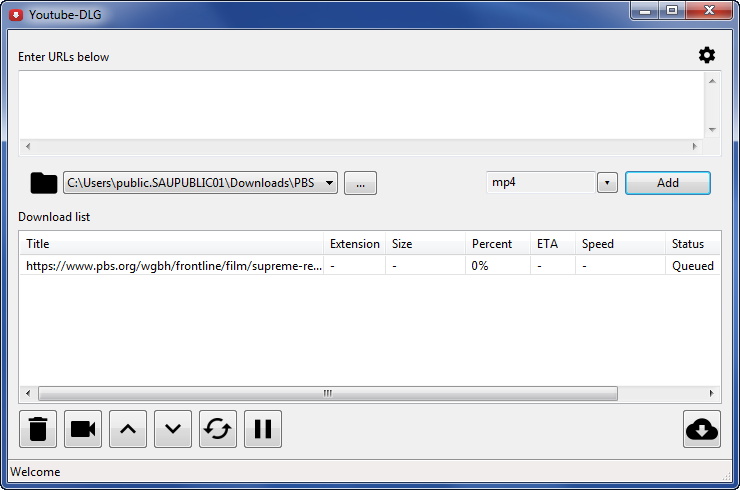Start download with cloud download icon
The width and height of the screenshot is (740, 490).
pyautogui.click(x=702, y=429)
